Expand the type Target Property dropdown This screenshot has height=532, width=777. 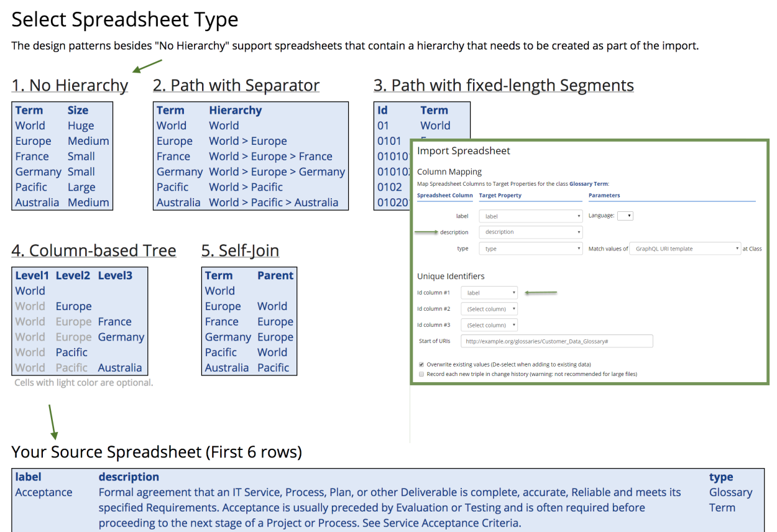pyautogui.click(x=530, y=249)
